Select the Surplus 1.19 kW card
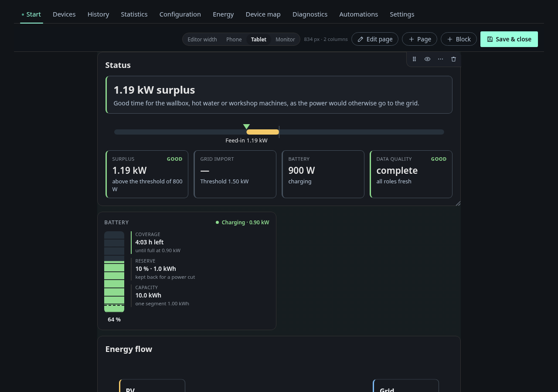The image size is (558, 392). click(x=147, y=174)
